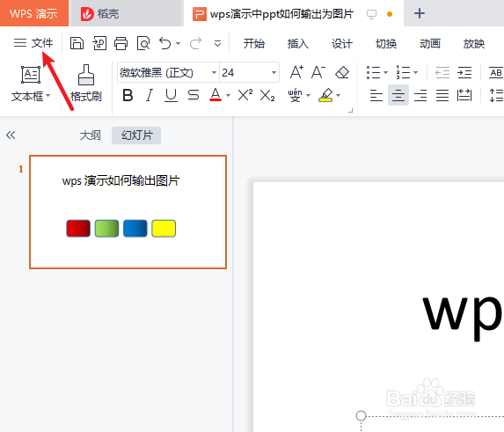The width and height of the screenshot is (504, 432).
Task: Decrease font size with A- icon
Action: click(x=318, y=72)
